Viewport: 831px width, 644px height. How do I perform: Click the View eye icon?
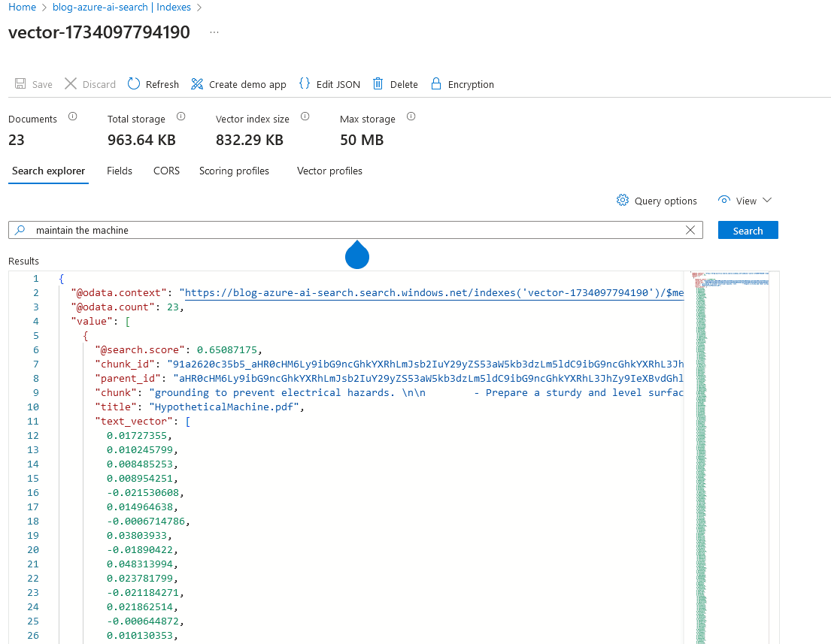[724, 200]
